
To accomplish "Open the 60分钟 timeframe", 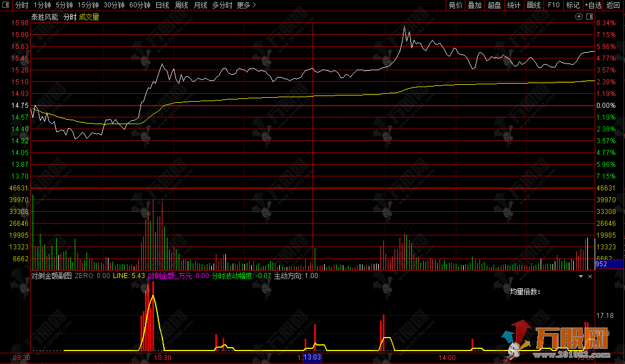I will pos(139,5).
